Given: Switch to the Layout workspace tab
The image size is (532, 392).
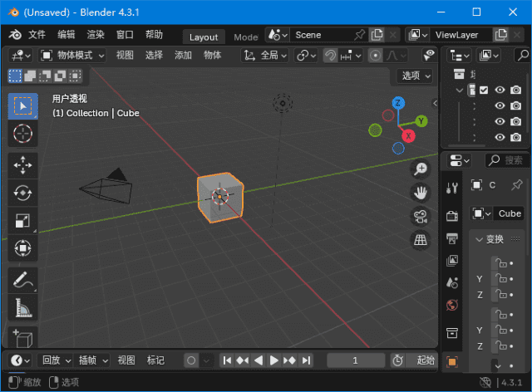Looking at the screenshot, I should coord(204,37).
